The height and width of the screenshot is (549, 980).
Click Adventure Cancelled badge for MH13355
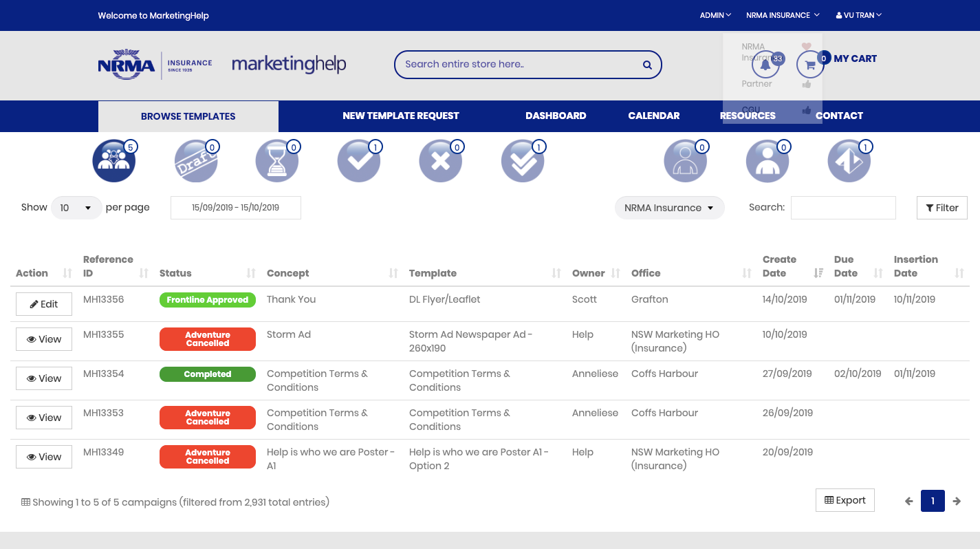point(208,339)
